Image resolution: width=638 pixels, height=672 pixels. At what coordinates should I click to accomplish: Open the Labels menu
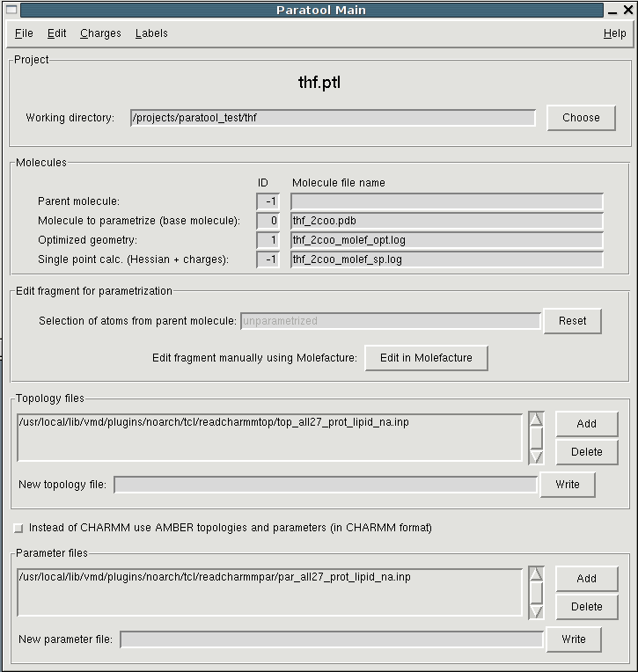pyautogui.click(x=151, y=33)
